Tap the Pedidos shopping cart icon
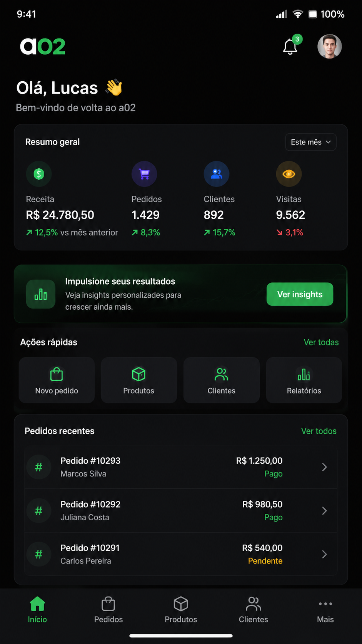 click(144, 174)
